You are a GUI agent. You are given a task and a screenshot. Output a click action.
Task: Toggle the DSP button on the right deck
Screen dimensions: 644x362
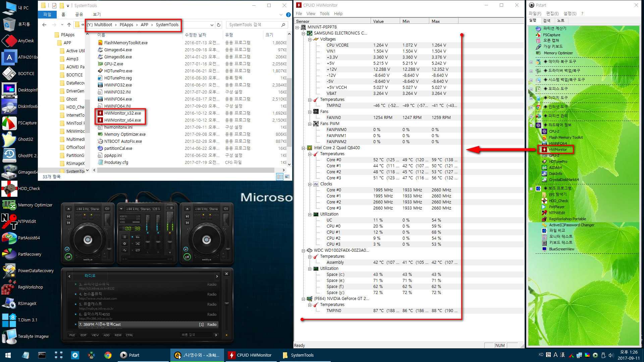203,218
